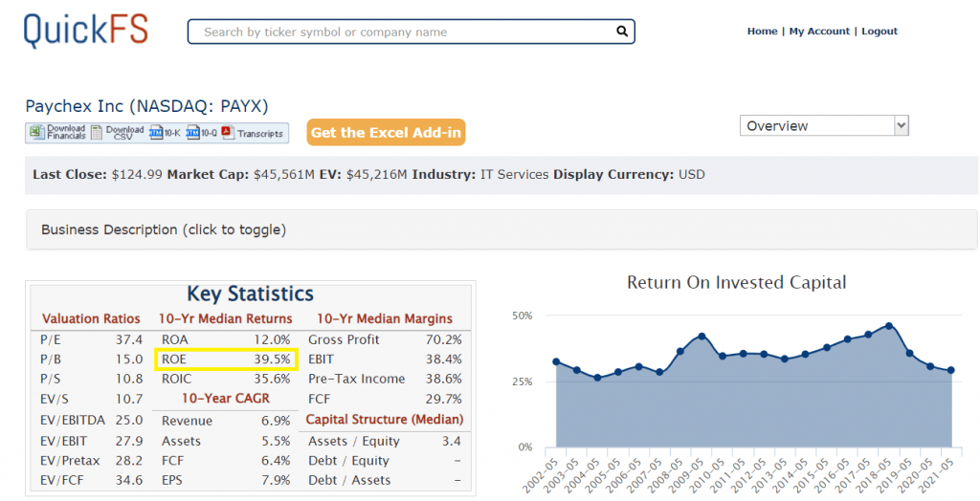
Task: Click the 2009-05 data point on chart
Action: (702, 337)
